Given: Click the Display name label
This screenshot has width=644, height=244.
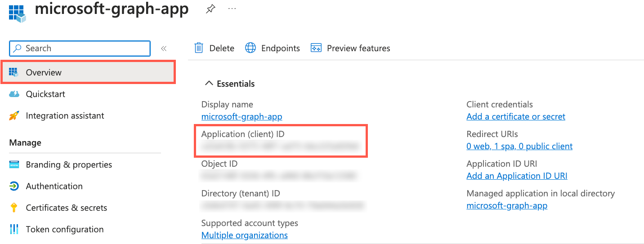Looking at the screenshot, I should pyautogui.click(x=227, y=104).
